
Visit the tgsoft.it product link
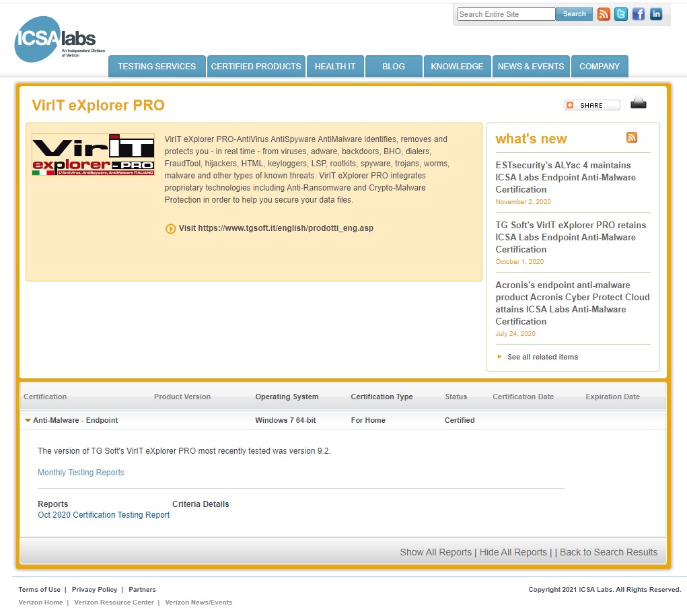276,228
